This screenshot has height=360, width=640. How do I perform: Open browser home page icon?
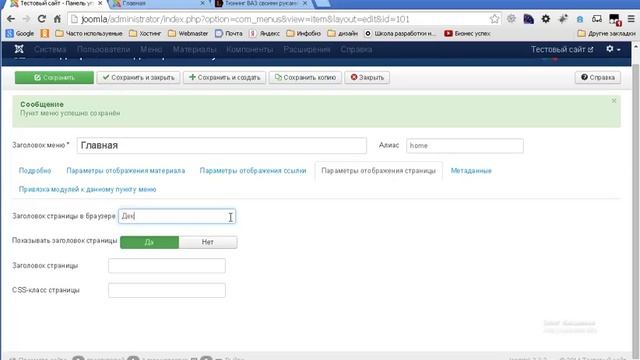[58, 19]
